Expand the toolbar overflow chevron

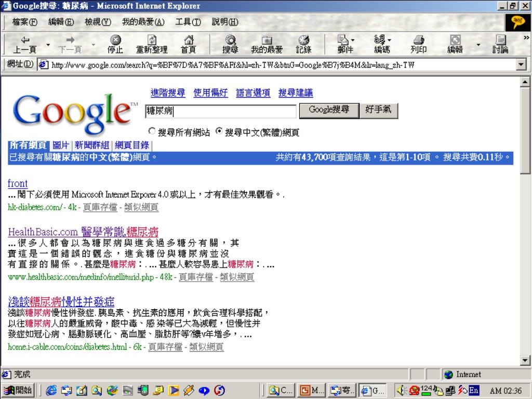pyautogui.click(x=526, y=37)
